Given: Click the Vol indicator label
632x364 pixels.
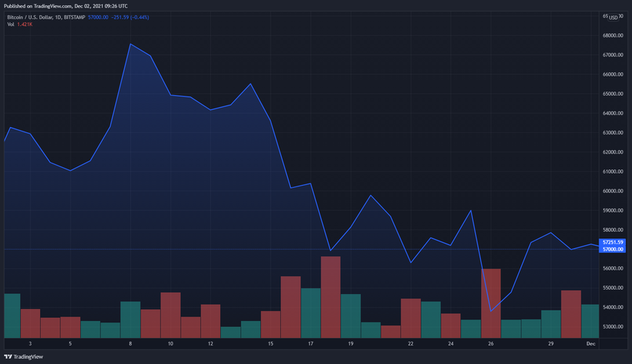Looking at the screenshot, I should point(10,25).
